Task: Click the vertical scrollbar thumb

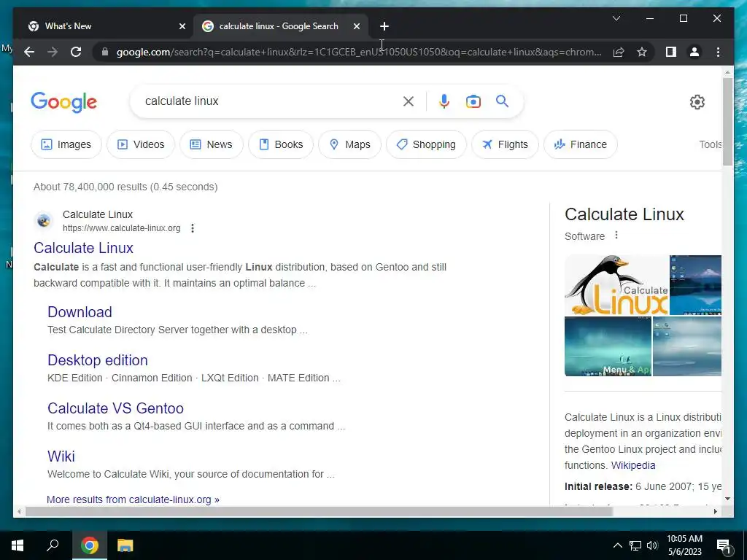Action: click(727, 122)
